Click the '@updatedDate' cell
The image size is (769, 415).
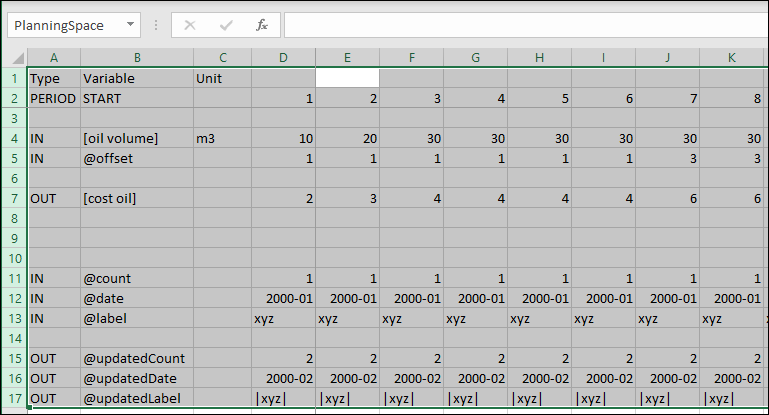pyautogui.click(x=137, y=379)
